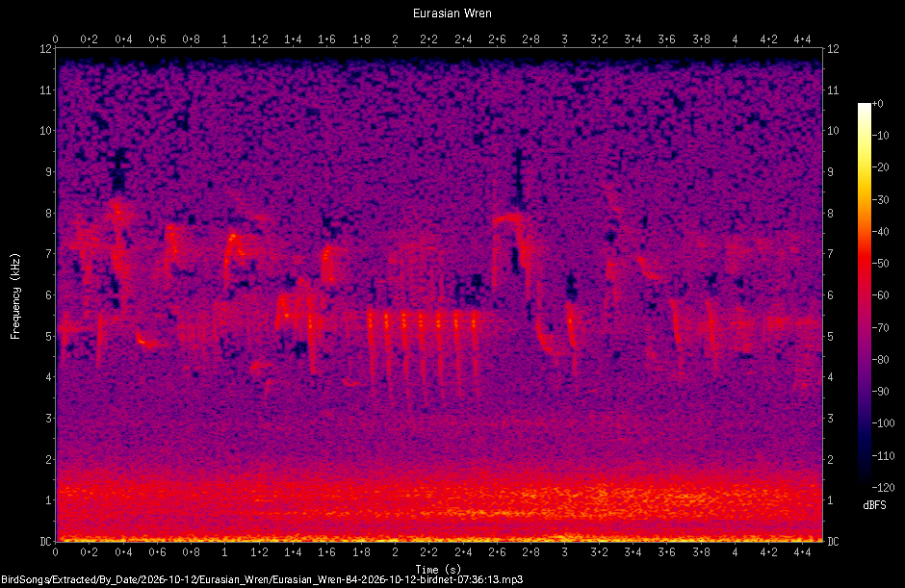Click "12" on the left frequency axis

pyautogui.click(x=45, y=49)
